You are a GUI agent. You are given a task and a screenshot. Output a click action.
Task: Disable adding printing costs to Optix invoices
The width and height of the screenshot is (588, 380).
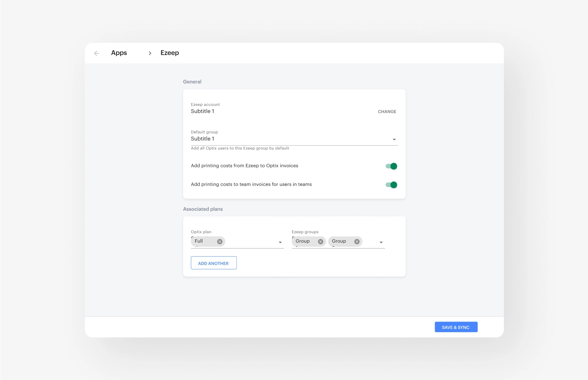[391, 166]
